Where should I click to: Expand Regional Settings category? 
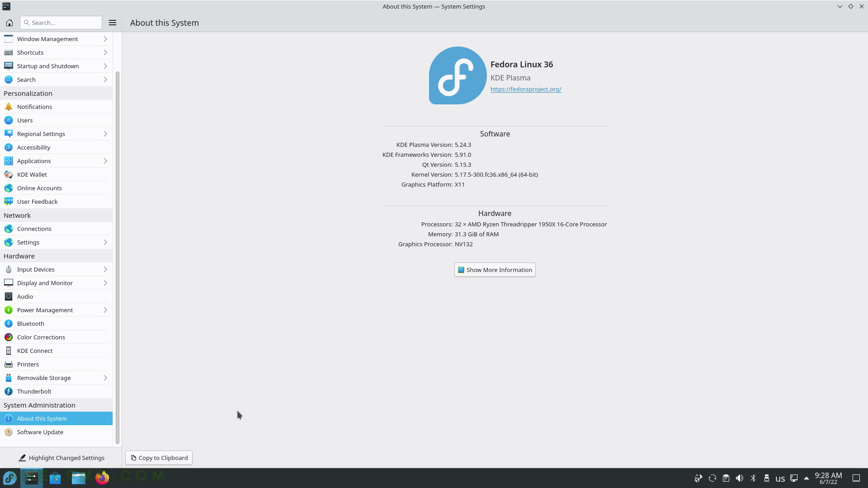tap(56, 134)
